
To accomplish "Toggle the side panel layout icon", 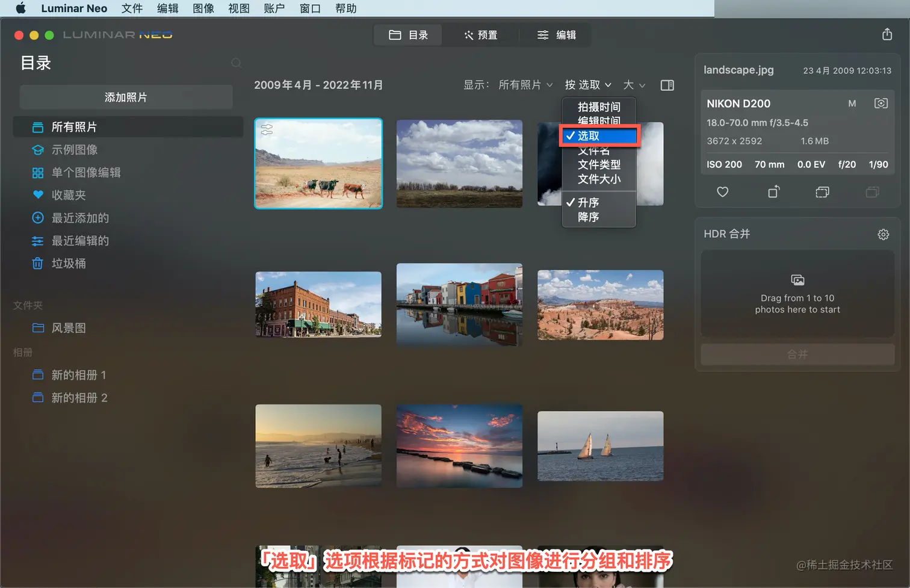I will (x=667, y=85).
